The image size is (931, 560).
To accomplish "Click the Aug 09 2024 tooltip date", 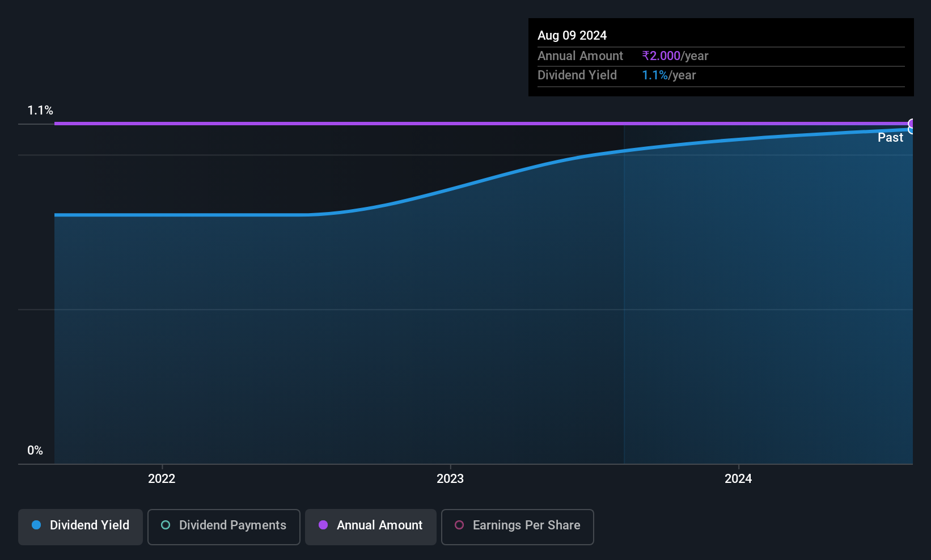I will click(x=572, y=35).
